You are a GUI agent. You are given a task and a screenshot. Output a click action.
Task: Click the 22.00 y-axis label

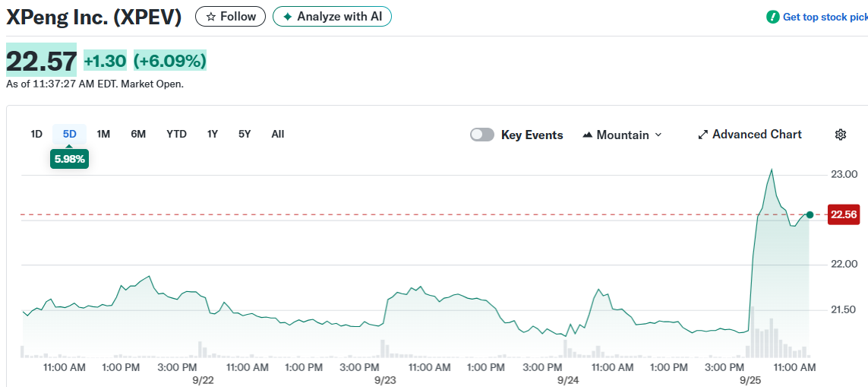[x=844, y=265]
